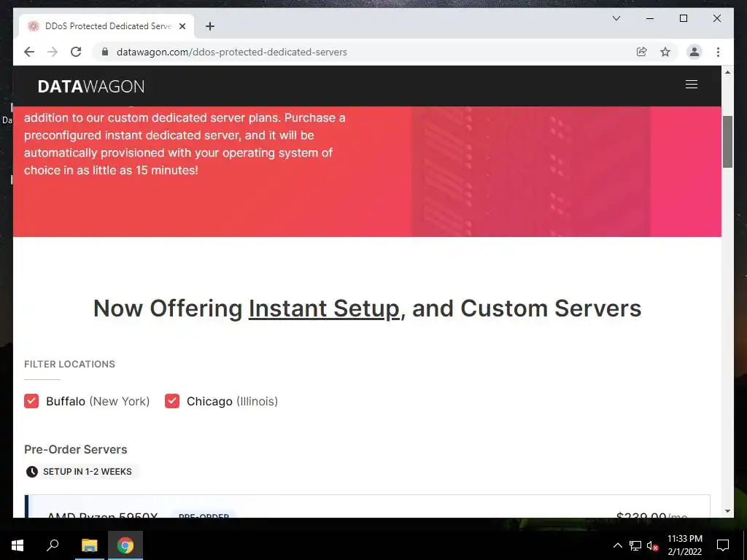
Task: Open the tab search chevron in the title bar
Action: click(x=616, y=18)
